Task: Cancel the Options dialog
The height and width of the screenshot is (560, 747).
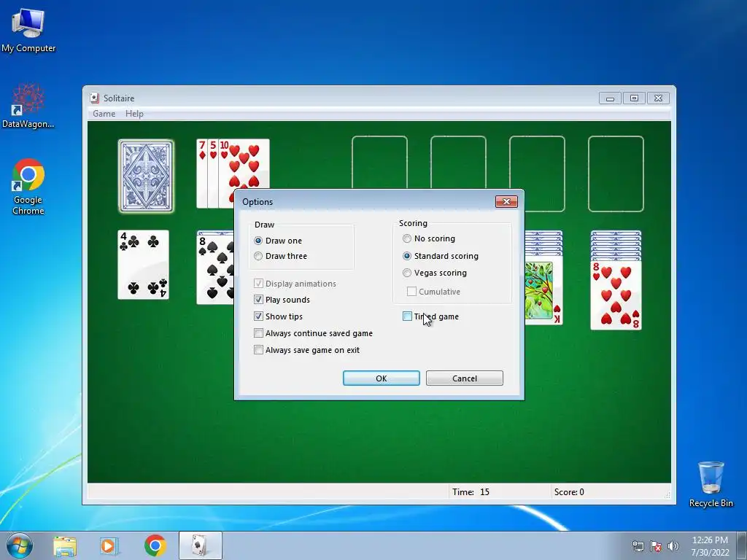Action: 465,378
